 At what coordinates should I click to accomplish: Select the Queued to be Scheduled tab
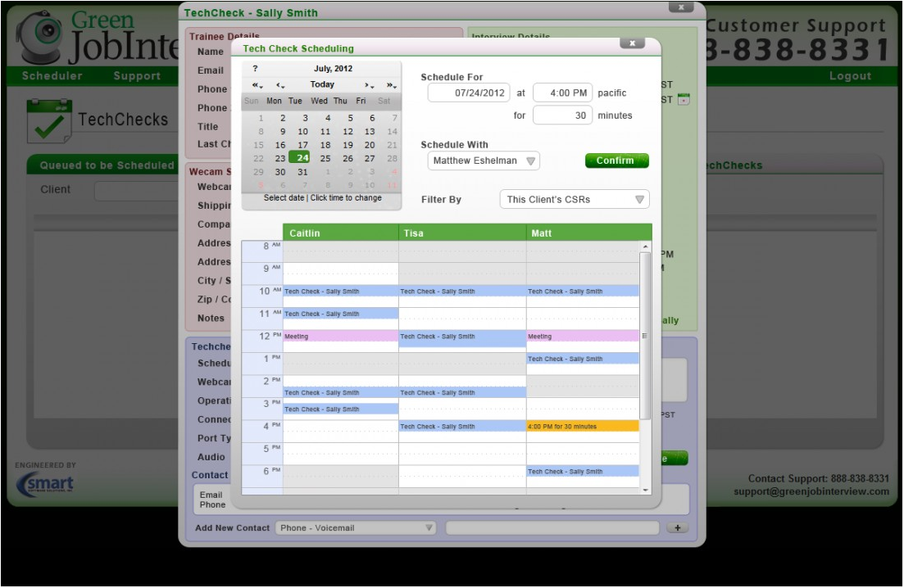(x=107, y=165)
